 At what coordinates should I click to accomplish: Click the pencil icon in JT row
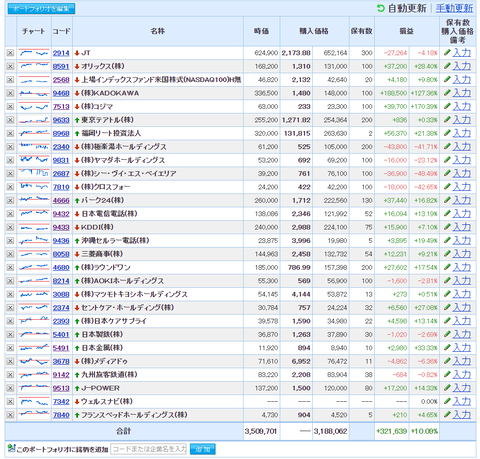coord(447,52)
